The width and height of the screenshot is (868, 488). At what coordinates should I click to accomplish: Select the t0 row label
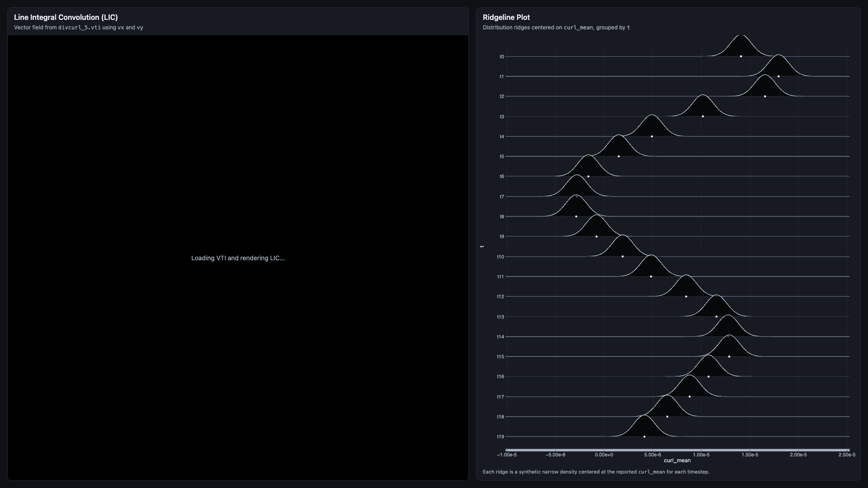click(x=502, y=56)
